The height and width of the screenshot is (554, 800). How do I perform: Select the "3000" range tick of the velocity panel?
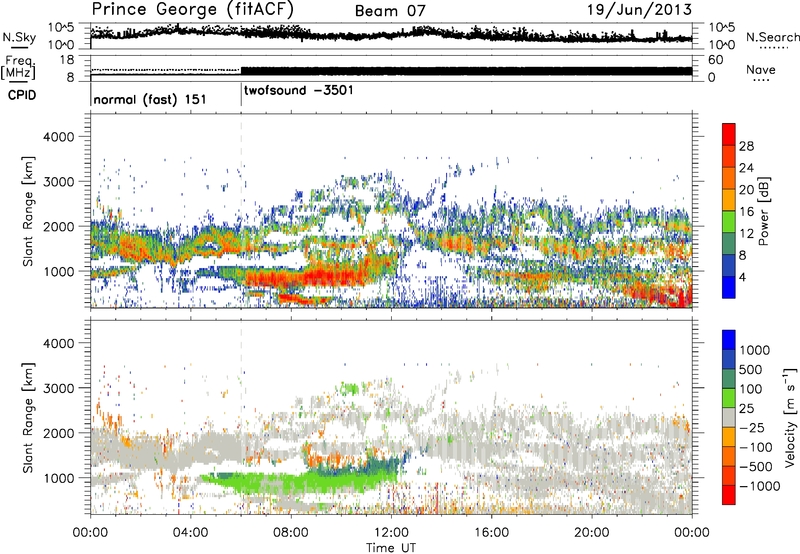[x=59, y=388]
